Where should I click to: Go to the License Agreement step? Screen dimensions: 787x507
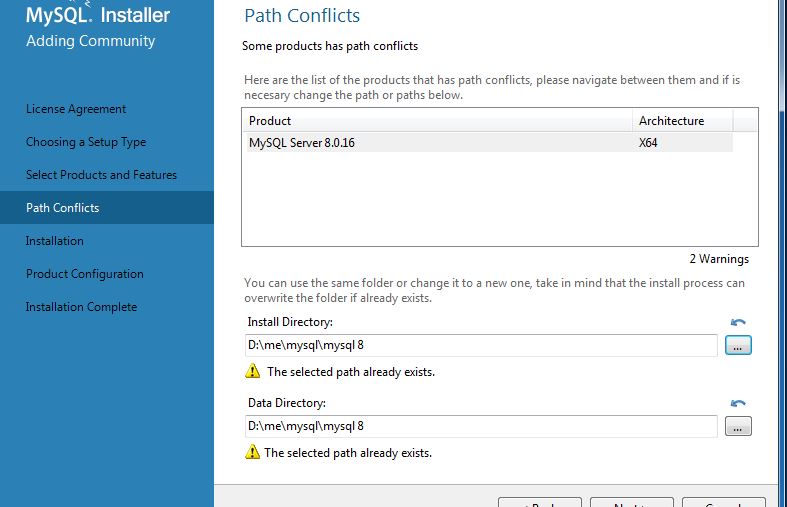[76, 109]
